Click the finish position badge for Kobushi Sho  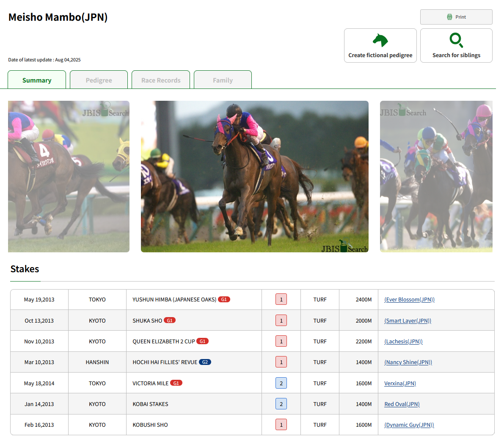pos(281,425)
